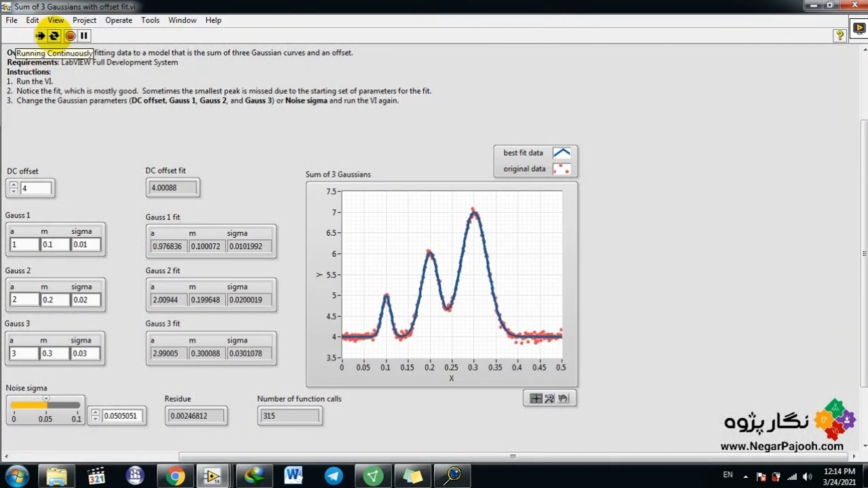Click the Gauss 1 sigma input field
This screenshot has height=488, width=868.
coord(85,245)
